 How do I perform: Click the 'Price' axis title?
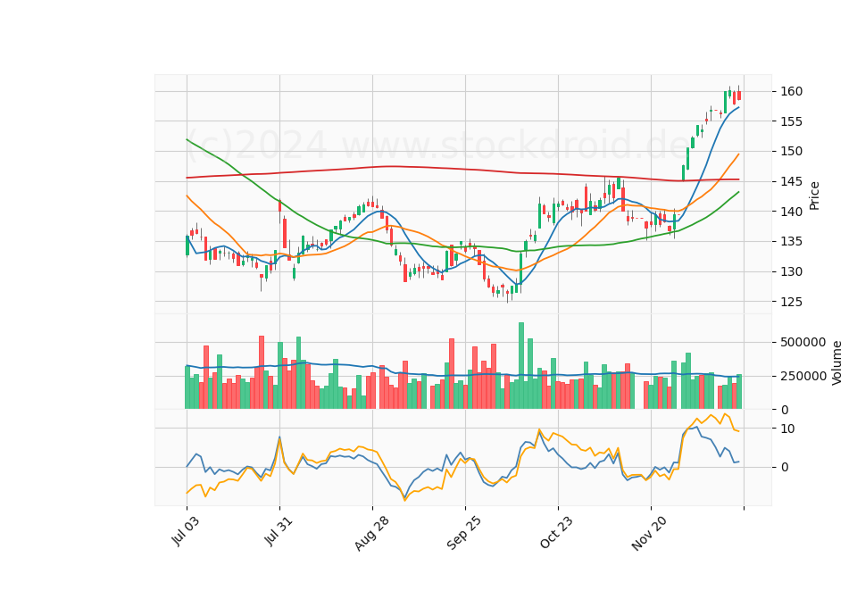coord(814,196)
